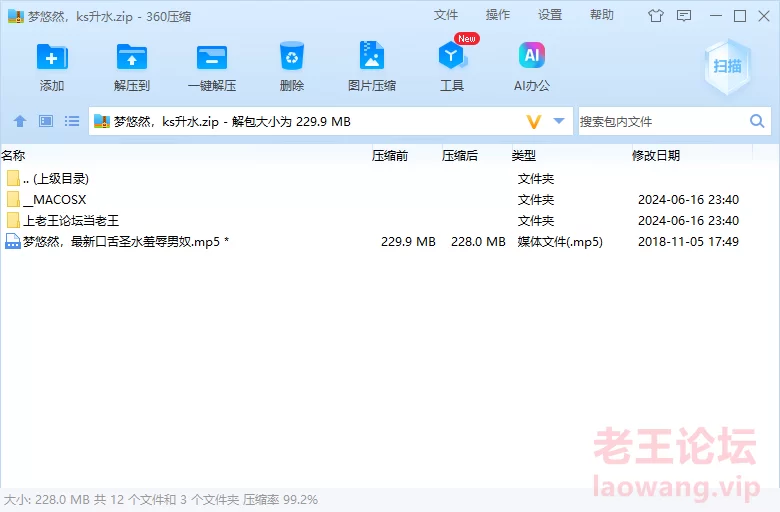Screen dimensions: 780x512
Task: Open the 文件 menu
Action: point(446,15)
